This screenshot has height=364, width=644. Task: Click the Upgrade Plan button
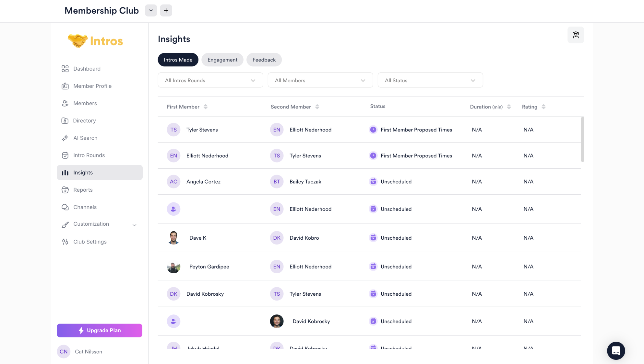click(x=100, y=330)
